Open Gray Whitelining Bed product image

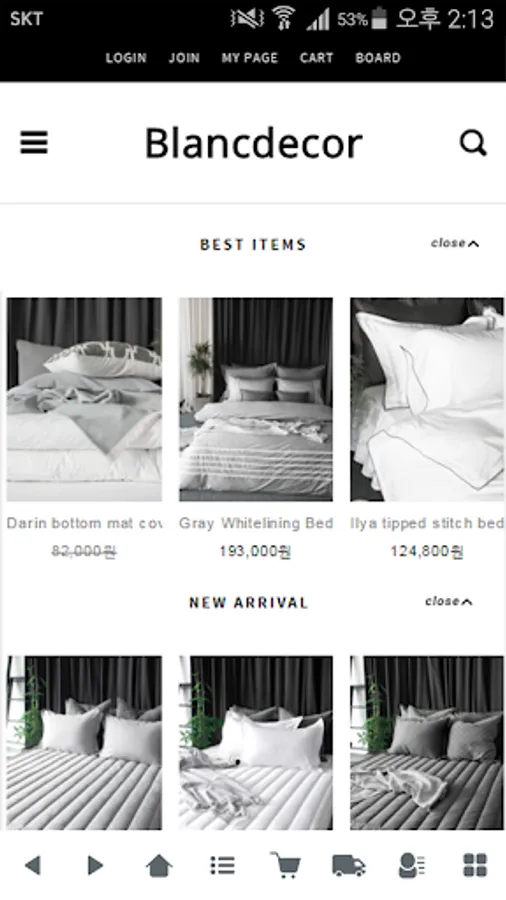pos(256,399)
